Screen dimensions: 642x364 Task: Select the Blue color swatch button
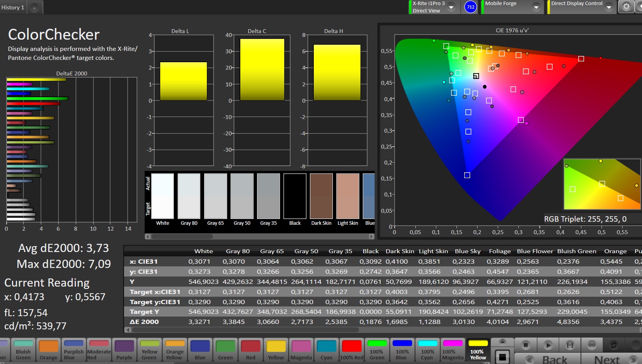point(200,350)
